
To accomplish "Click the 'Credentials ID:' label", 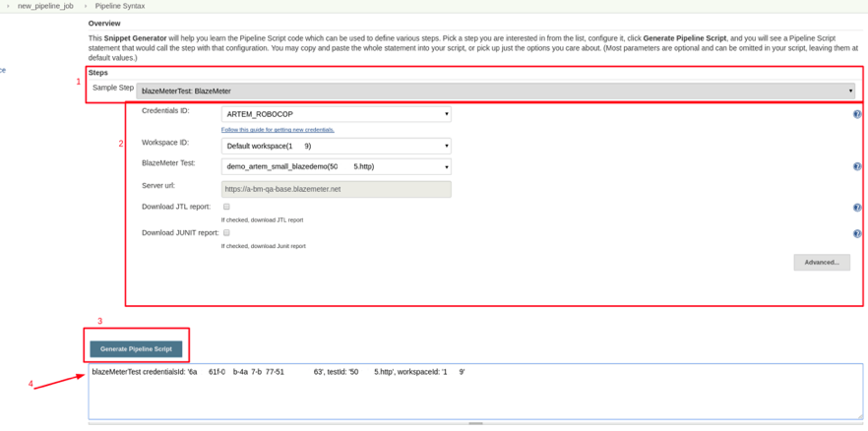I will (x=165, y=110).
